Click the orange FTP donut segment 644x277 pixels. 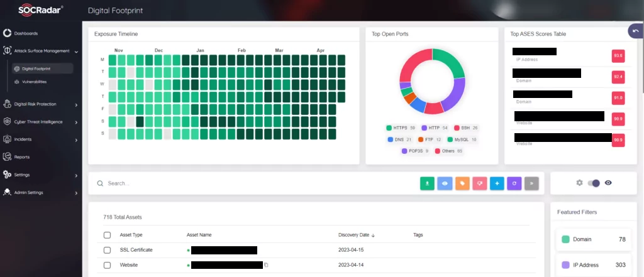(x=409, y=97)
